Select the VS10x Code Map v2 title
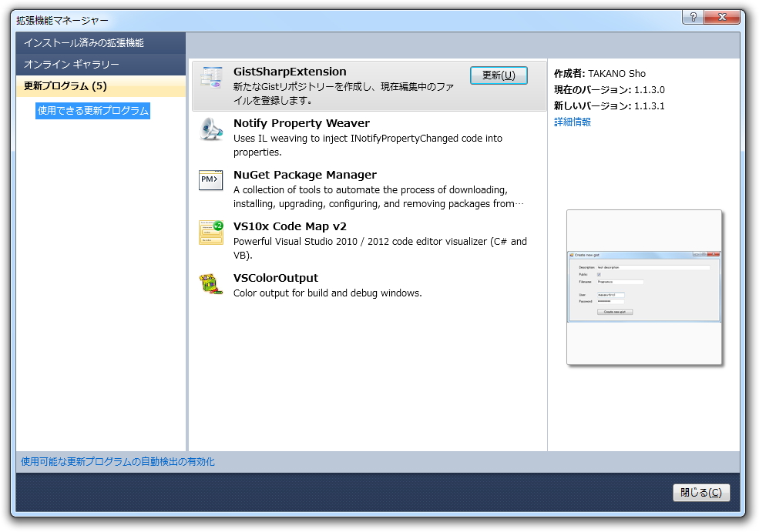The image size is (759, 532). pos(290,226)
